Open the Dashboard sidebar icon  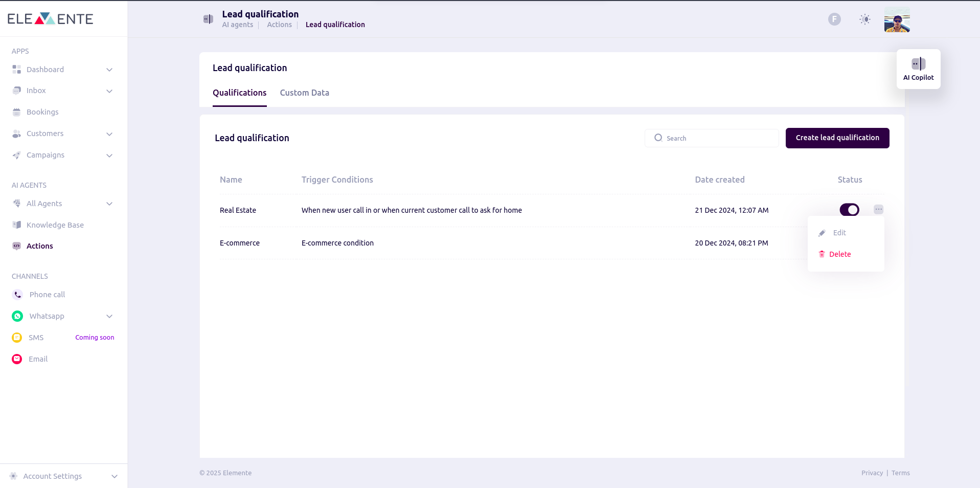pyautogui.click(x=17, y=69)
